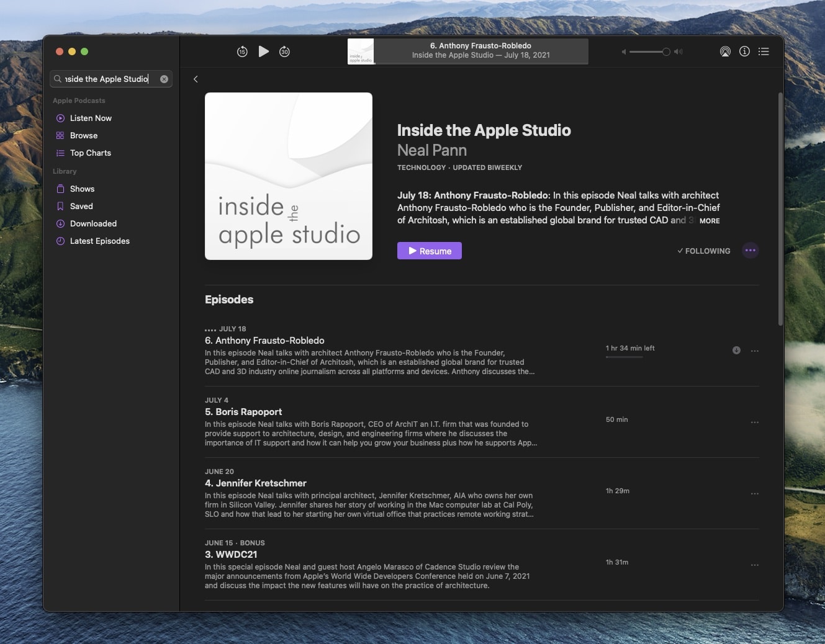825x644 pixels.
Task: Open AirPlay output options
Action: pyautogui.click(x=725, y=51)
